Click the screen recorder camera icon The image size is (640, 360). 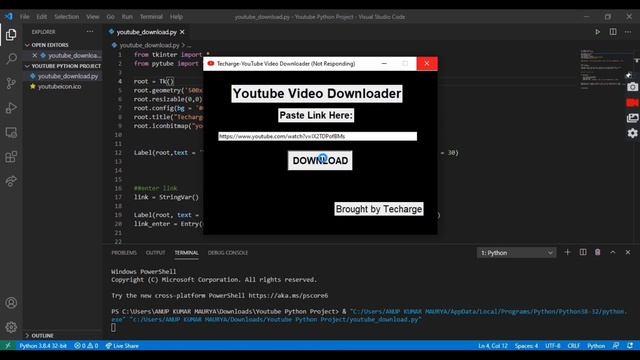632,87
